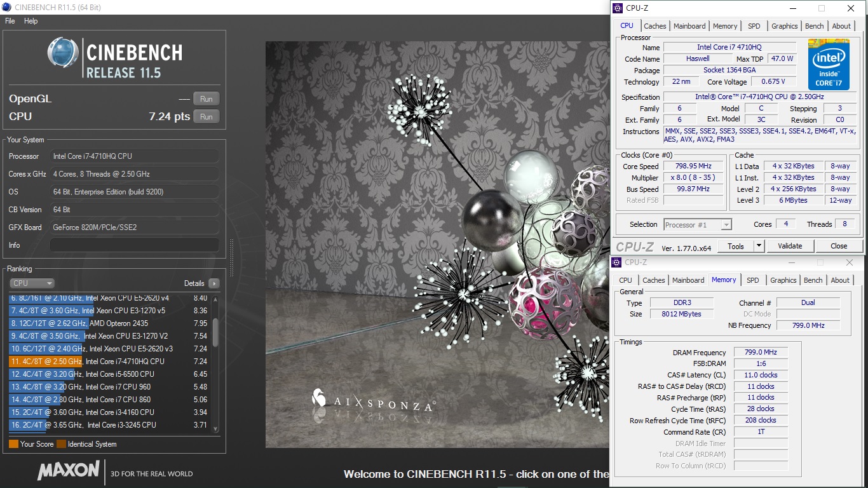
Task: Click the memory Size 8012 MBytes value
Action: 683,314
